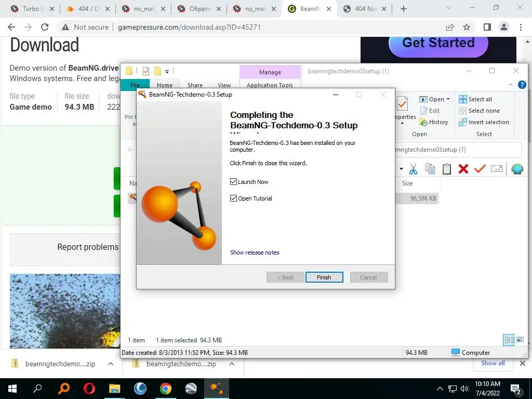Open the Home ribbon tab in Explorer
532x399 pixels.
coord(165,85)
